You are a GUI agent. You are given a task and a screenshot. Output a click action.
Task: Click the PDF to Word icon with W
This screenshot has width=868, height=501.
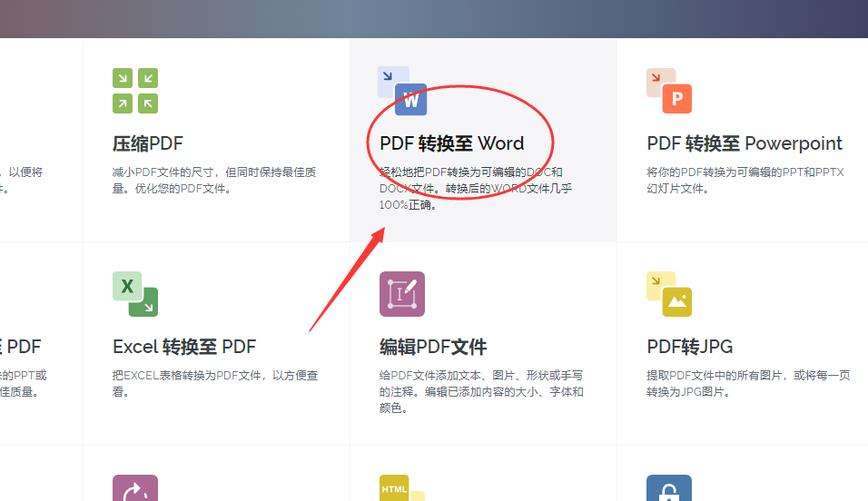tap(402, 91)
